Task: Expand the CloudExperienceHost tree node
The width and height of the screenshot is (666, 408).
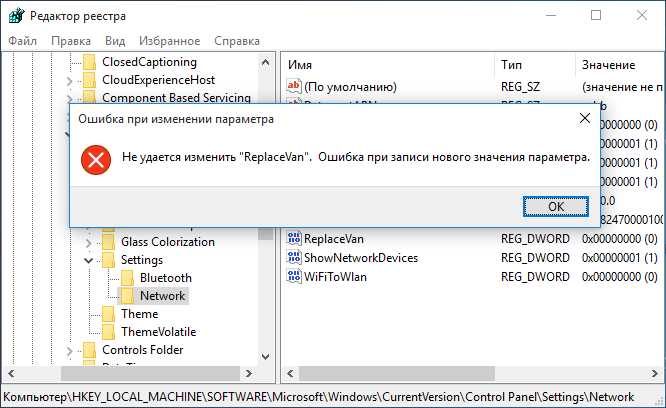Action: click(70, 81)
